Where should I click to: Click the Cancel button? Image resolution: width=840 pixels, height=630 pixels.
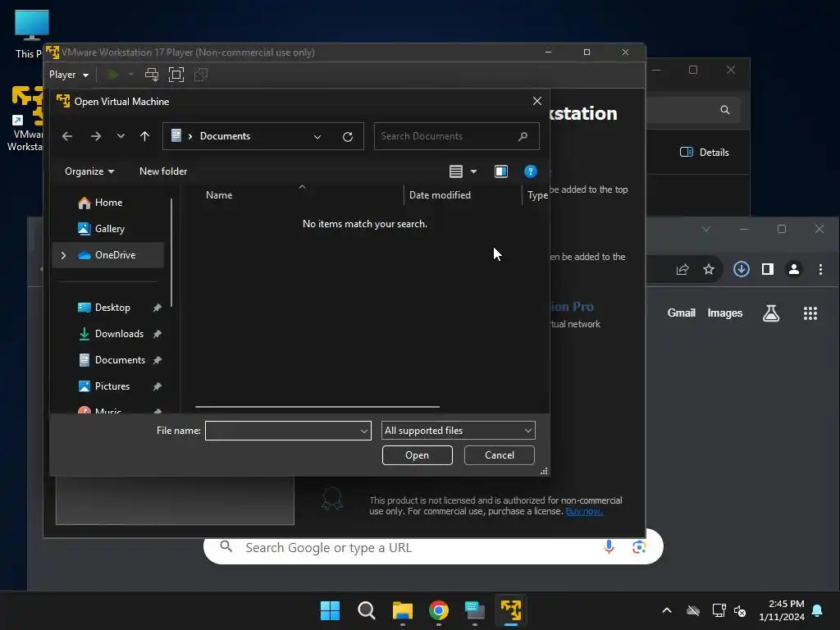click(x=500, y=455)
